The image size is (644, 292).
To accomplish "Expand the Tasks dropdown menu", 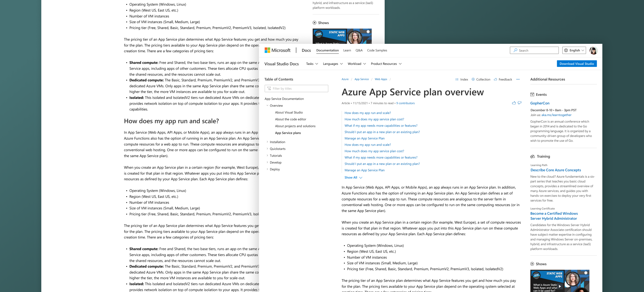I will click(x=312, y=64).
